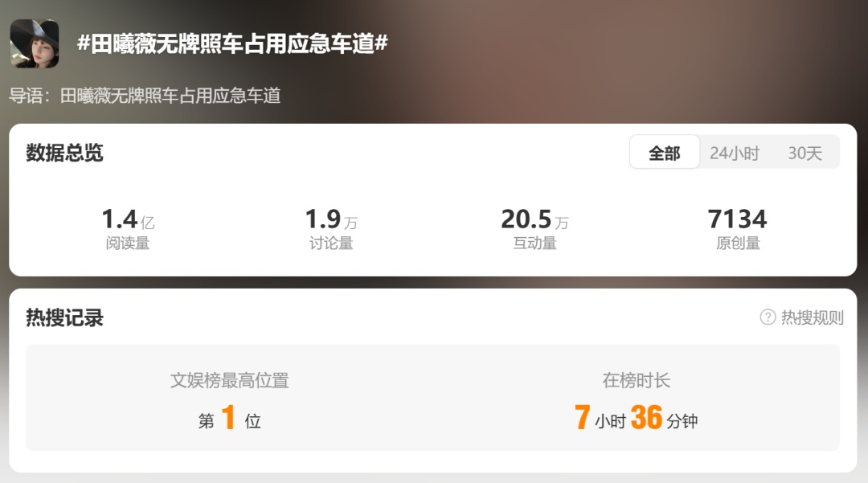Viewport: 868px width, 483px height.
Task: Switch to the 24小时 tab
Action: coord(735,153)
